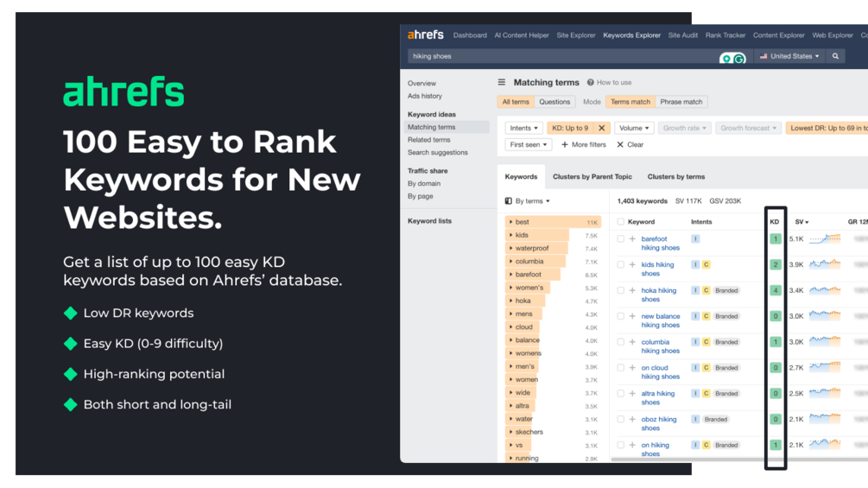Click the plus icon for barefoot hiking shoes
Image resolution: width=868 pixels, height=488 pixels.
[632, 239]
